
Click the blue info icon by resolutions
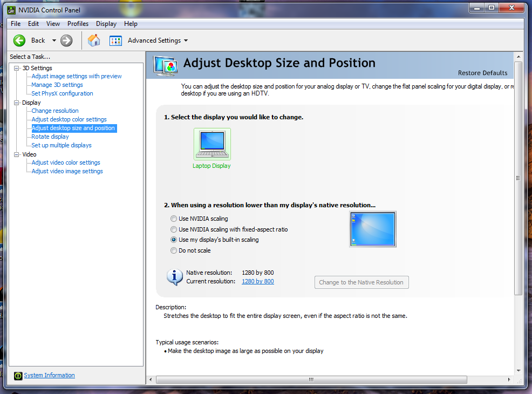pyautogui.click(x=175, y=277)
